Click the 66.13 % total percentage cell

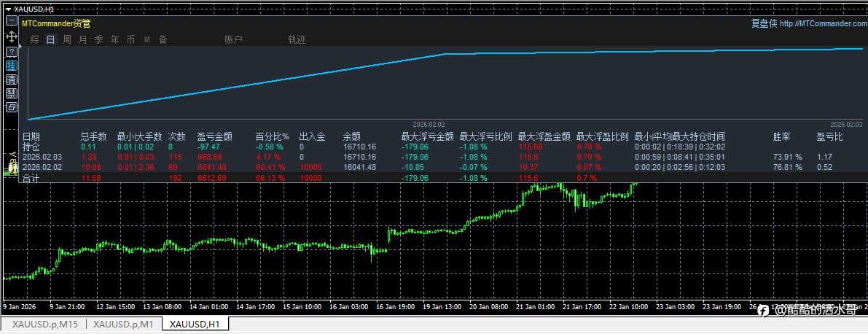(269, 179)
